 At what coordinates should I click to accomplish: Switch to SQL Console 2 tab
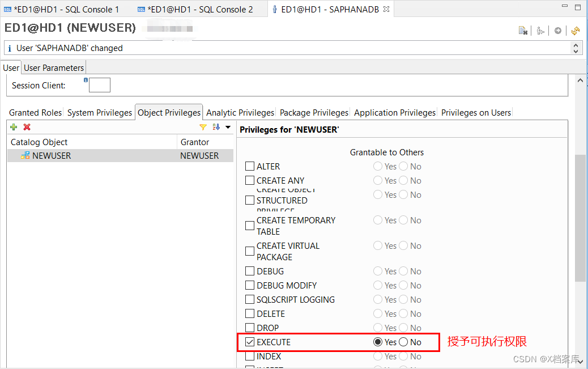[195, 10]
